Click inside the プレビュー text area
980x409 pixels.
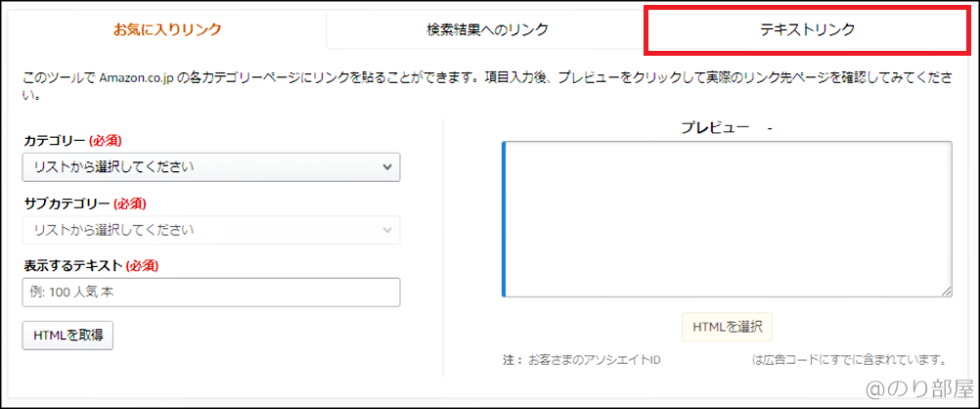[x=727, y=219]
